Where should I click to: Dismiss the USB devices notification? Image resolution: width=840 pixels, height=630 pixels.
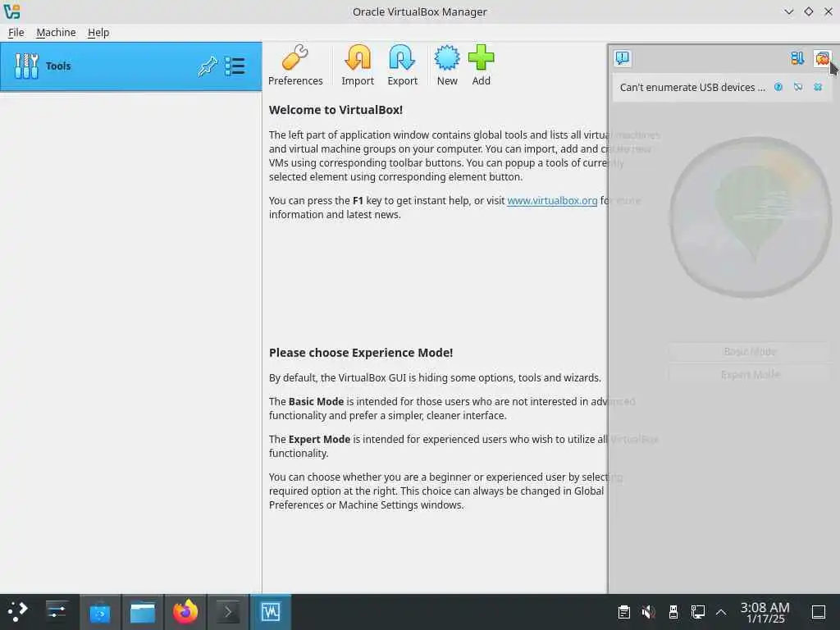point(818,87)
